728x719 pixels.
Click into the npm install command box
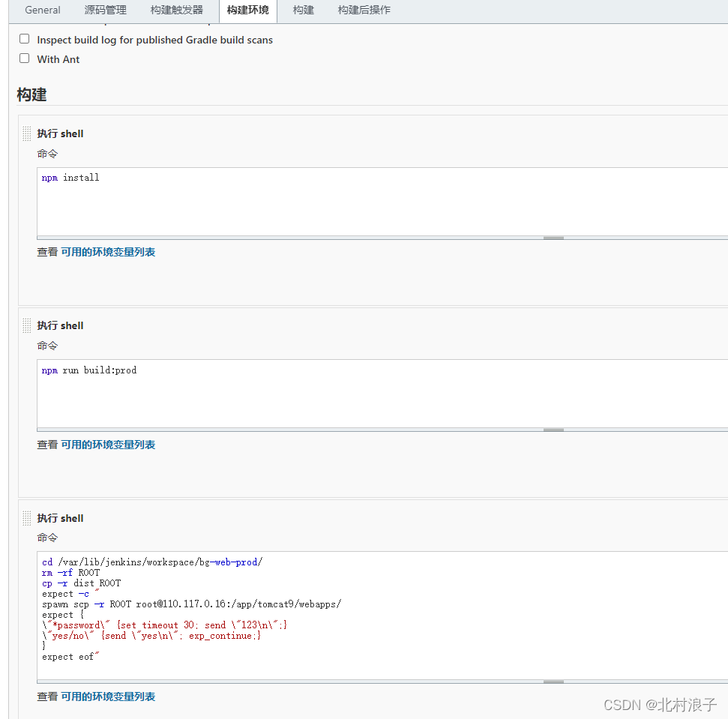pyautogui.click(x=382, y=202)
